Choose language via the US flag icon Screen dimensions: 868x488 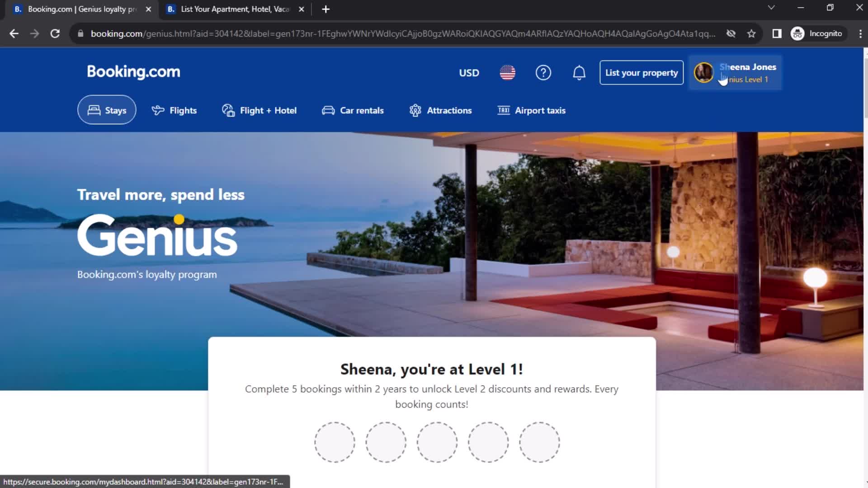[507, 73]
